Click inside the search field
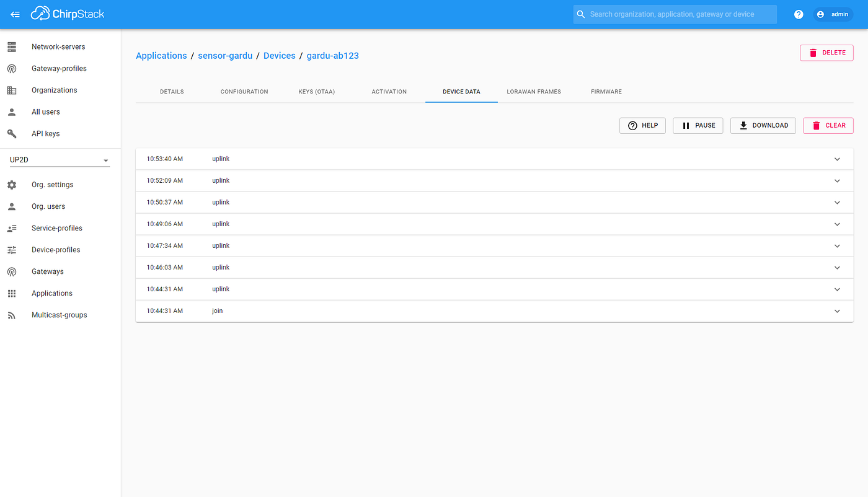Image resolution: width=868 pixels, height=497 pixels. click(x=675, y=14)
